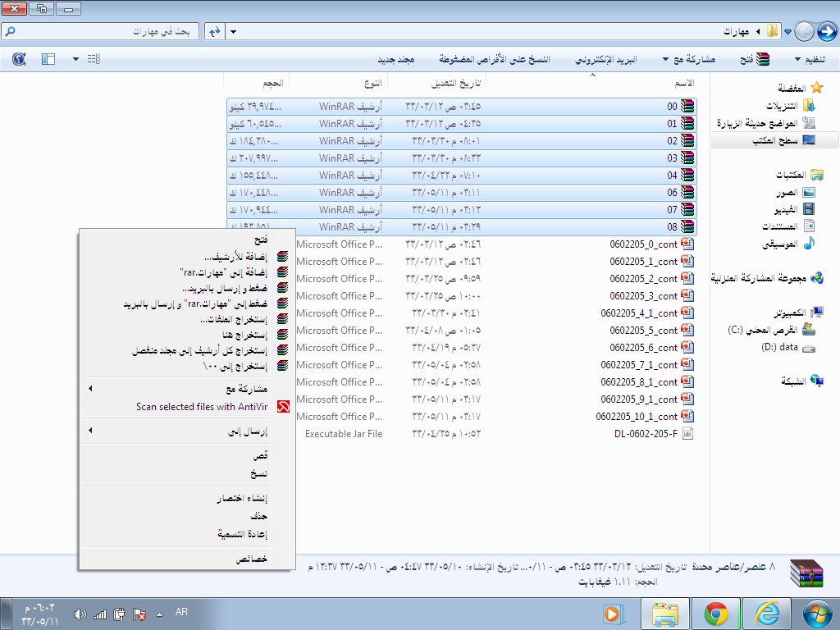840x630 pixels.
Task: Click the فتح toolbar button
Action: (x=755, y=59)
